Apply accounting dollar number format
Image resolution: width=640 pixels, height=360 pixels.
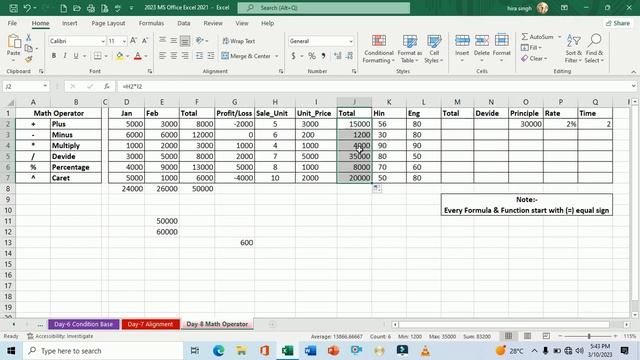(x=293, y=56)
